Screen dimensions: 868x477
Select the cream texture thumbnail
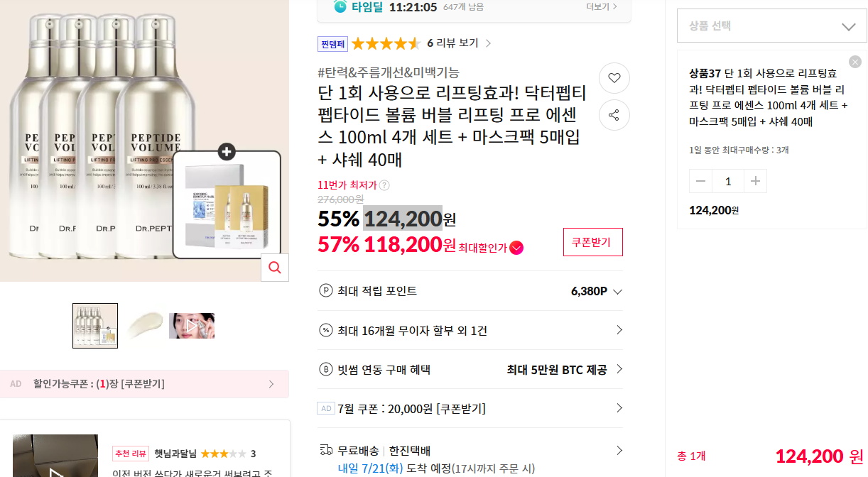[145, 326]
